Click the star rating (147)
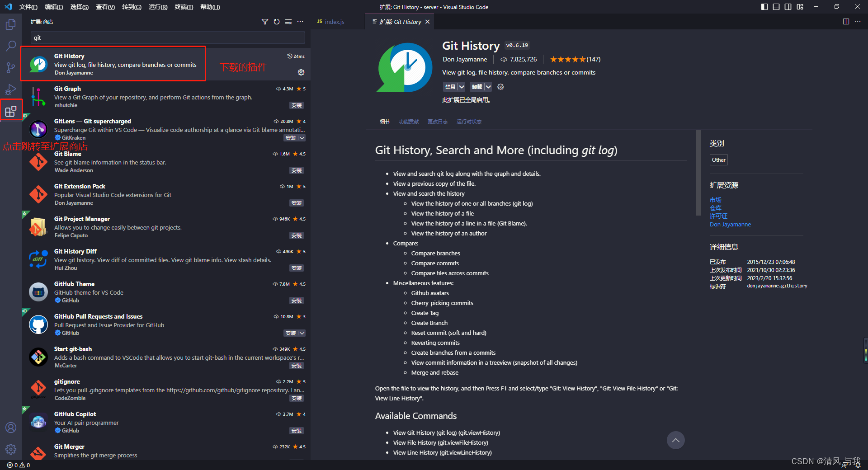This screenshot has height=470, width=868. [x=575, y=59]
